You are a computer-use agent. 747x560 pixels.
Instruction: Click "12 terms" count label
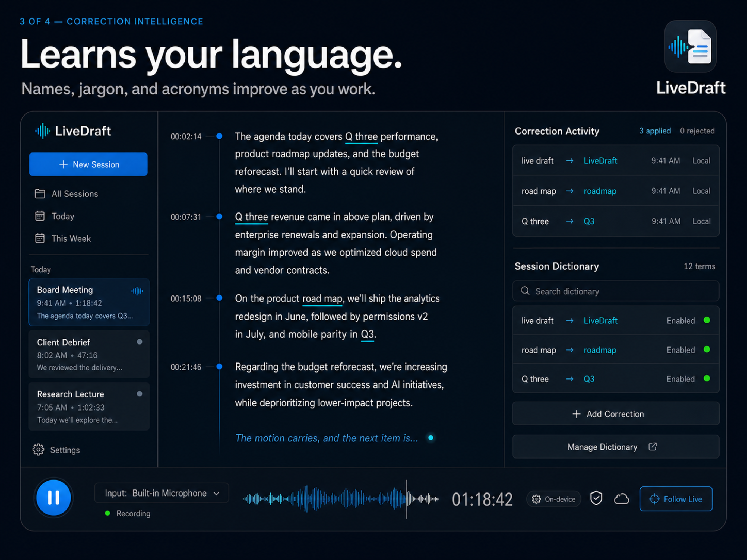click(x=699, y=266)
